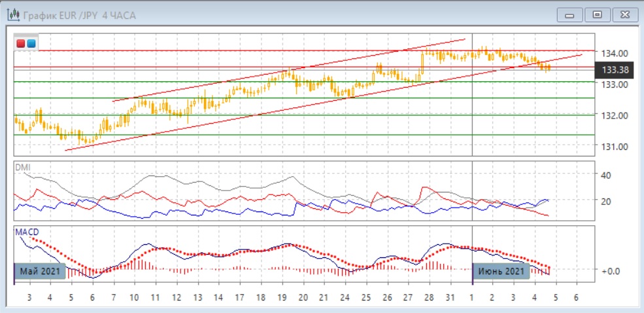Minimize the EUR/JPY chart window
The image size is (644, 313).
pos(570,15)
